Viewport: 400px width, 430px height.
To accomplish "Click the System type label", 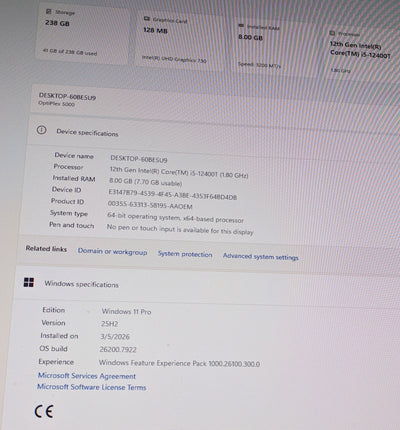I will pos(69,213).
